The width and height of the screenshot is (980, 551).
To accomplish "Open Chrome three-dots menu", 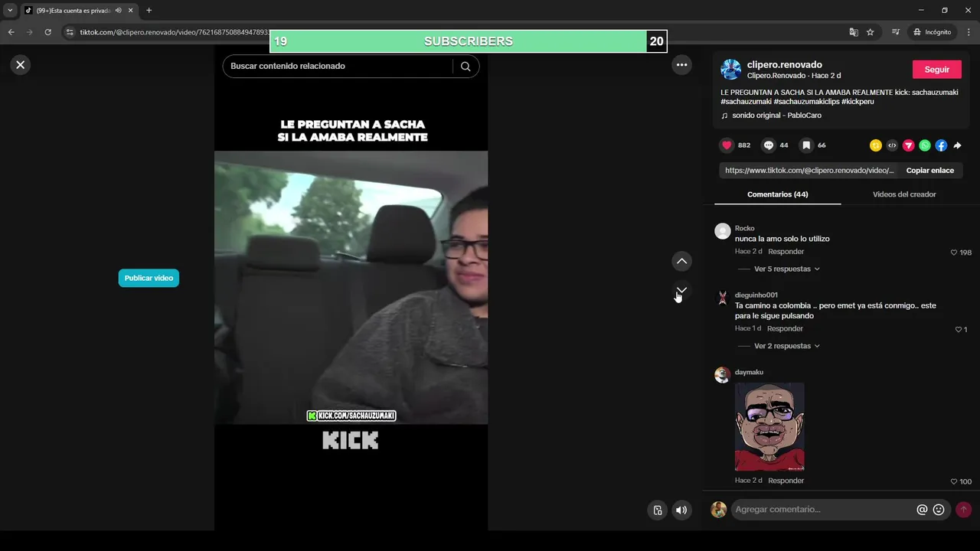I will [969, 32].
